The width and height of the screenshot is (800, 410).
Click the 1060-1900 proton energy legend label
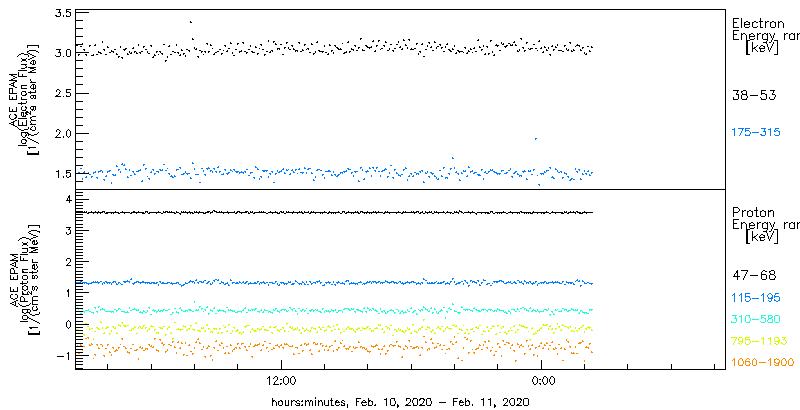[763, 363]
